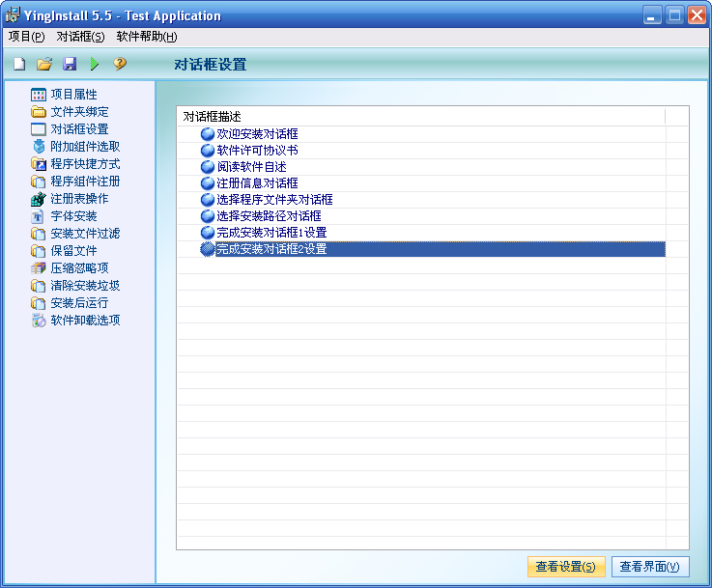Click the Help question mark icon
Viewport: 712px width, 588px height.
coord(120,64)
